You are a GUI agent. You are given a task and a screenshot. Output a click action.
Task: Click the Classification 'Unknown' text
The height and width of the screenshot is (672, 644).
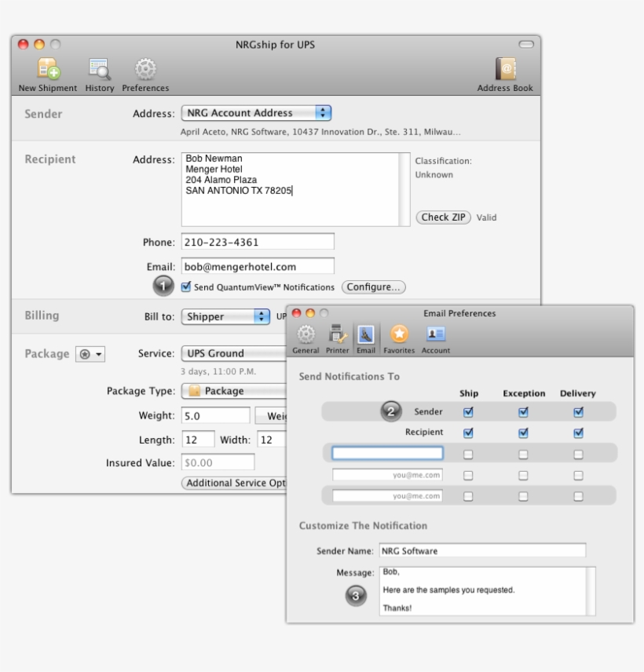pos(434,175)
